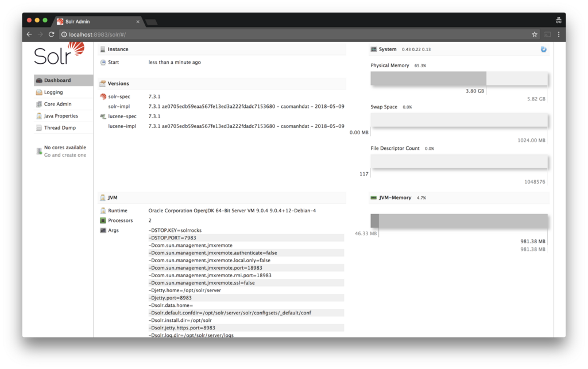
Task: Click the system load averages 0.43 0.22 0.13
Action: [416, 49]
